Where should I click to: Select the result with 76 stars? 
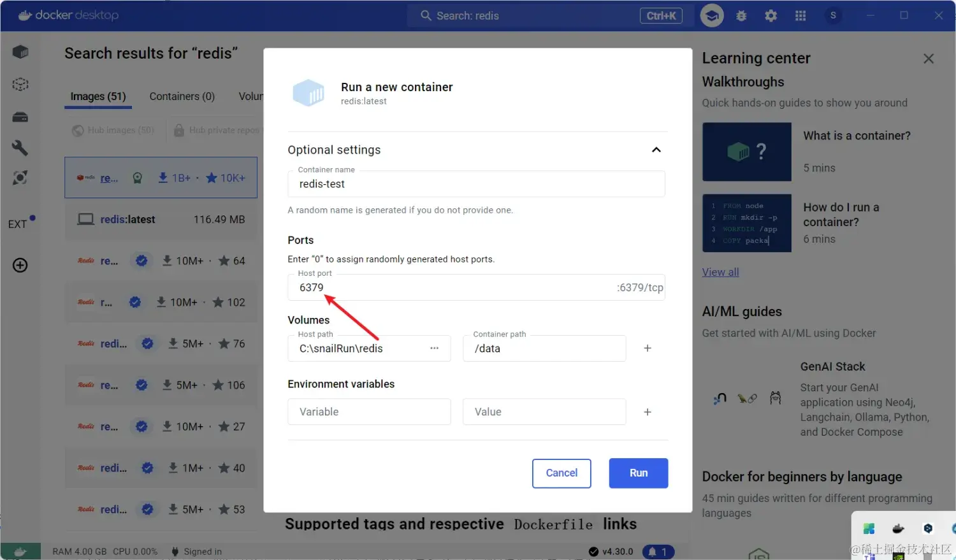click(161, 343)
